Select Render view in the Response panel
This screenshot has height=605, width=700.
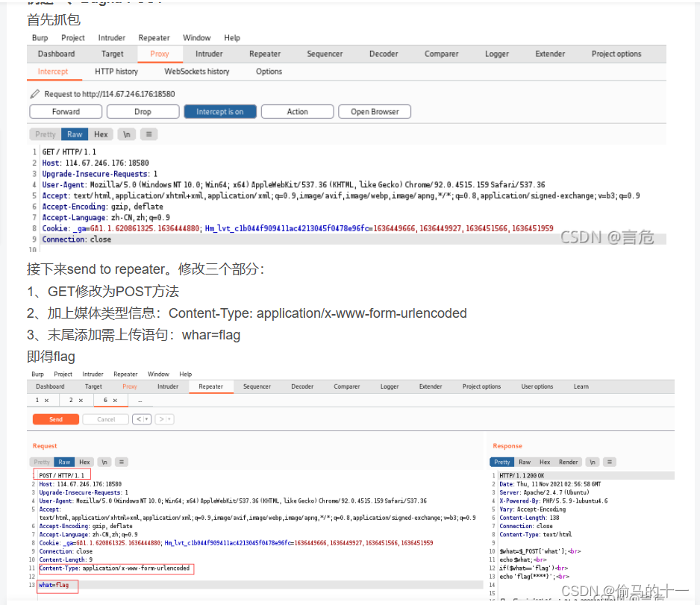coord(569,461)
